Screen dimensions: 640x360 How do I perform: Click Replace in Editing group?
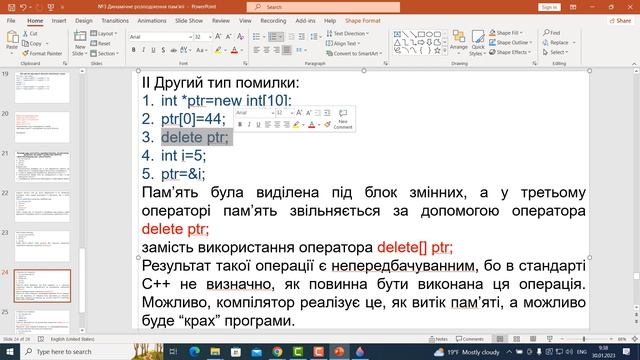tap(559, 42)
